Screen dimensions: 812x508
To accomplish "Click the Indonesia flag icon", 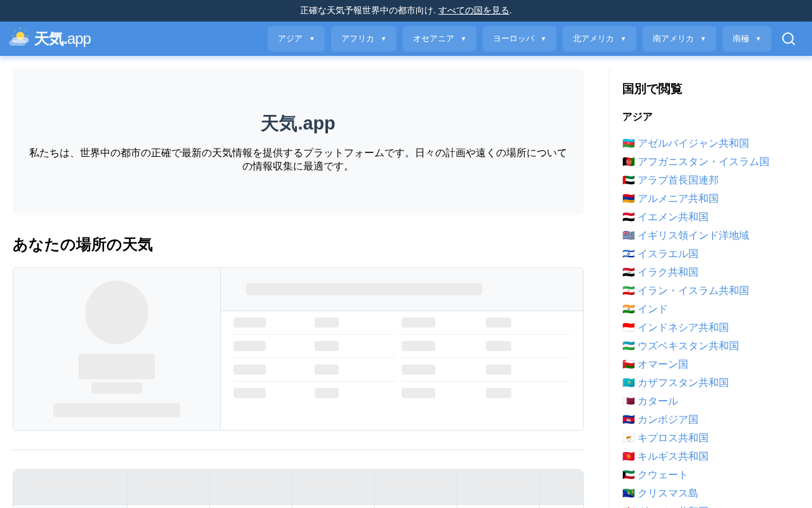I will pos(628,328).
